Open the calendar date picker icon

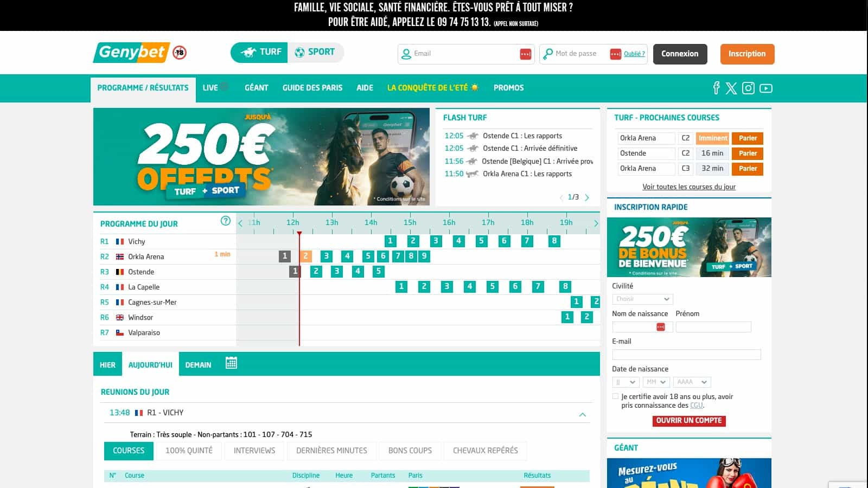pos(231,363)
